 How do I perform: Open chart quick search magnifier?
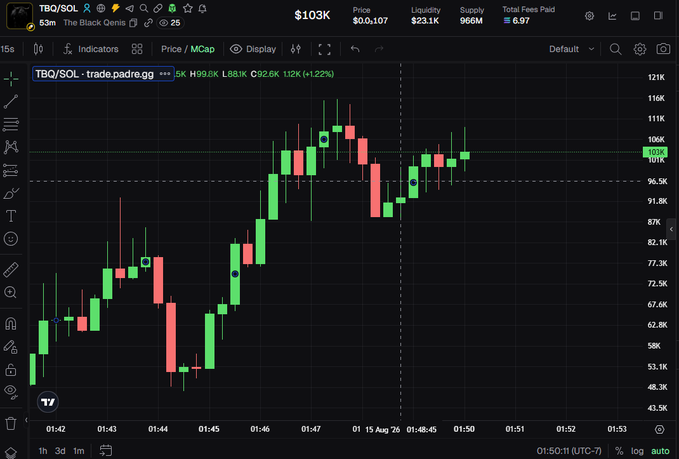(615, 49)
